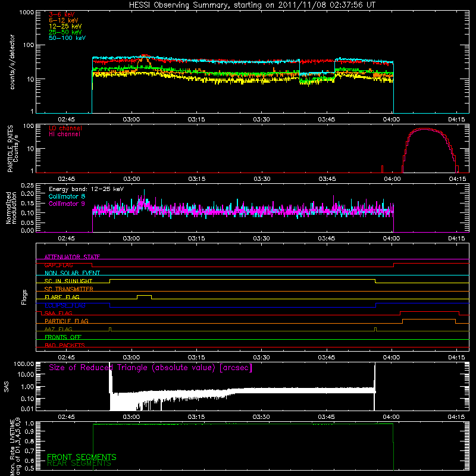This screenshot has height=476, width=476.
Task: Click the FRONTS_OFF flag label
Action: click(x=63, y=337)
